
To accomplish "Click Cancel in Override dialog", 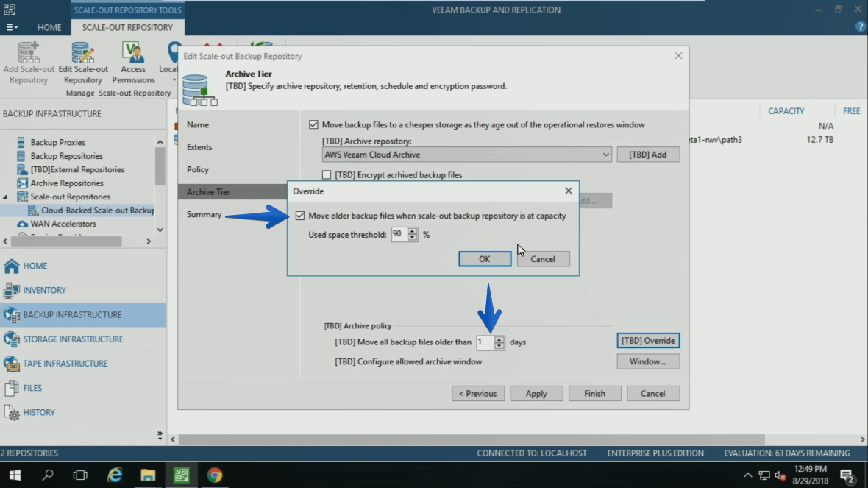I will (x=543, y=258).
